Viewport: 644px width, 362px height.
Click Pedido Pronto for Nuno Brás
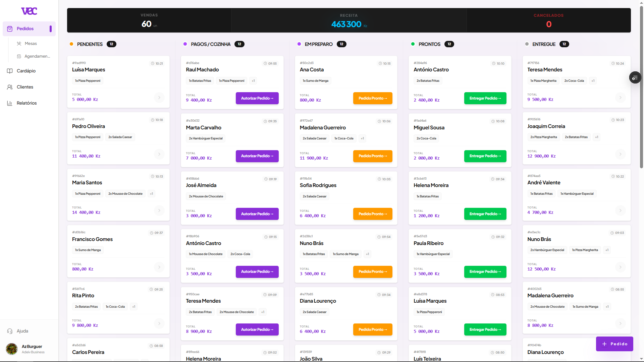click(373, 272)
